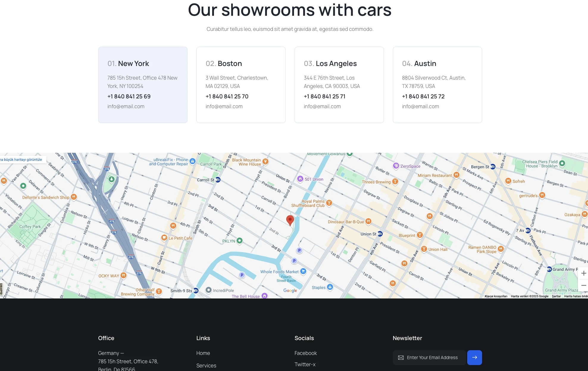Select the Austin showroom card
Viewport: 588px width, 371px height.
coord(437,85)
